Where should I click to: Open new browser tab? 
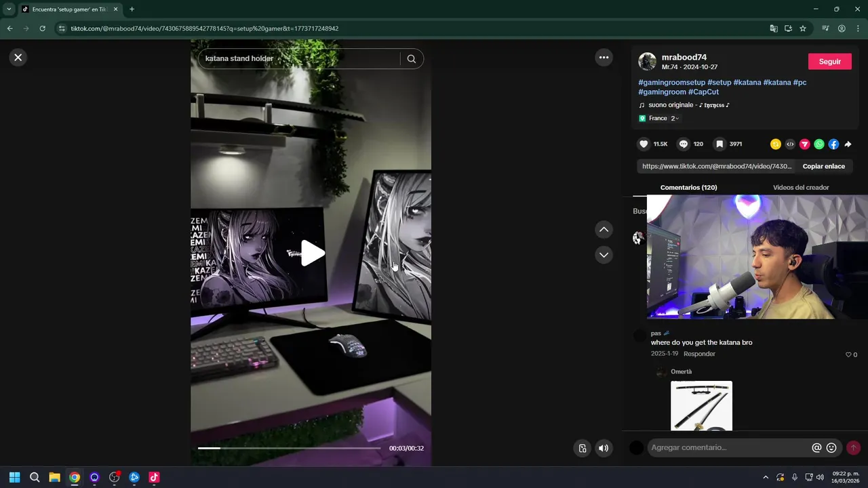(x=132, y=9)
